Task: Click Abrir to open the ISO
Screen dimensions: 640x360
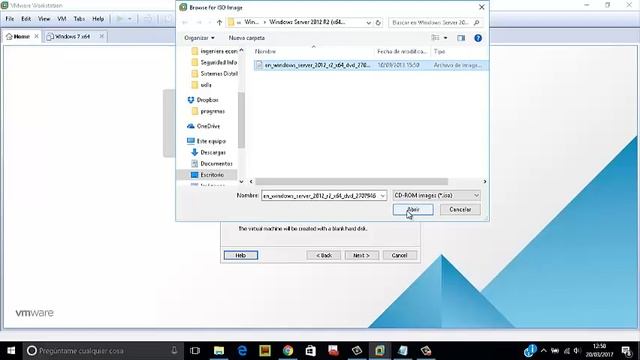Action: (413, 209)
